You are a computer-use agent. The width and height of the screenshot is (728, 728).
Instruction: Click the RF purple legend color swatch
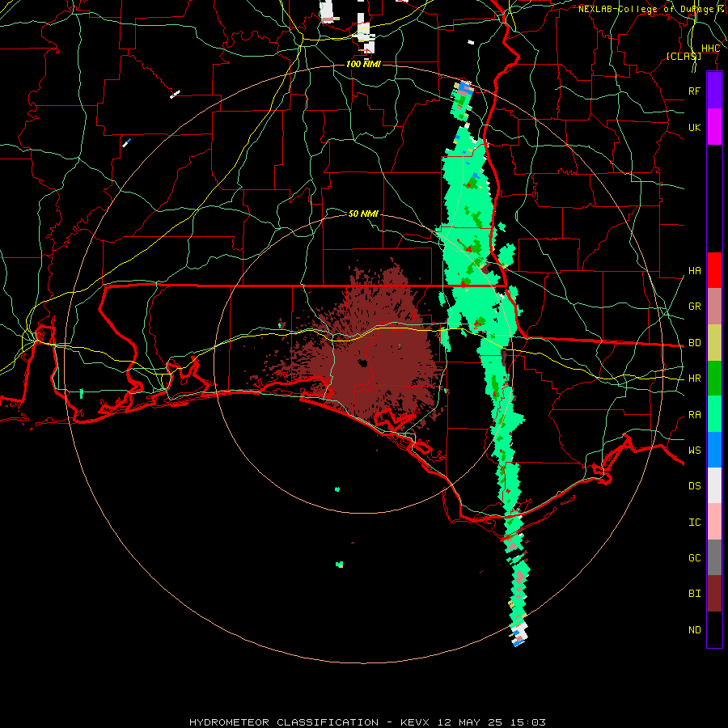[x=714, y=91]
